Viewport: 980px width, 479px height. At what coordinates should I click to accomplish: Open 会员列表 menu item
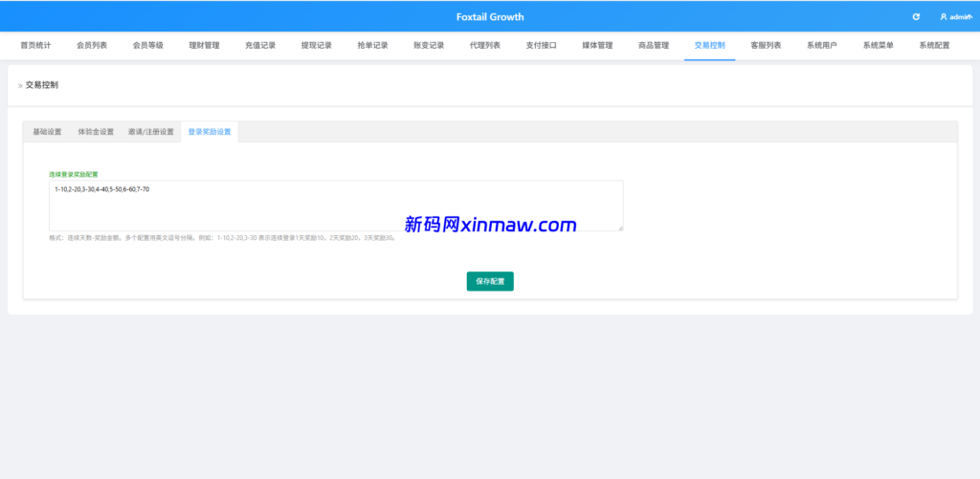click(x=91, y=46)
